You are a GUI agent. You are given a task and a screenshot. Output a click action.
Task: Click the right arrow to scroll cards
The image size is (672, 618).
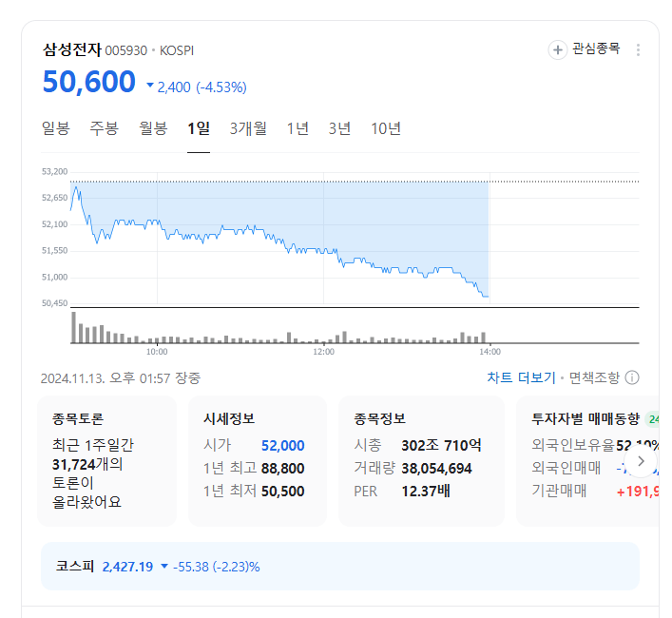coord(641,461)
